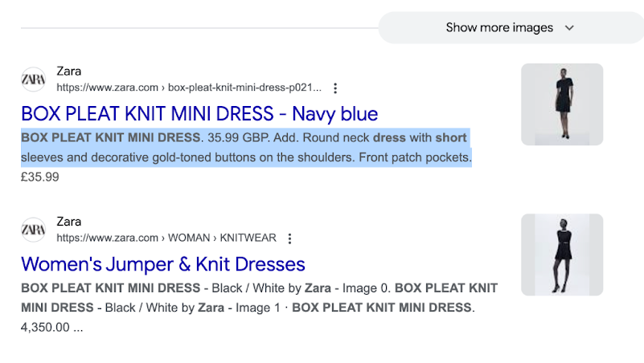Viewport: 644px width, 363px height.
Task: Click the Zara site name above navy result
Action: (68, 71)
